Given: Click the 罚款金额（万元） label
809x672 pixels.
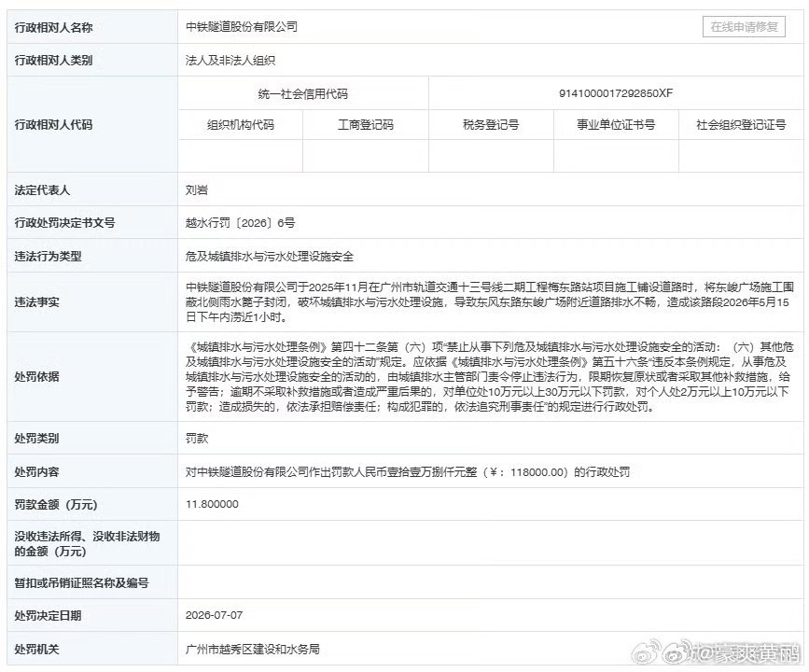Looking at the screenshot, I should [56, 505].
